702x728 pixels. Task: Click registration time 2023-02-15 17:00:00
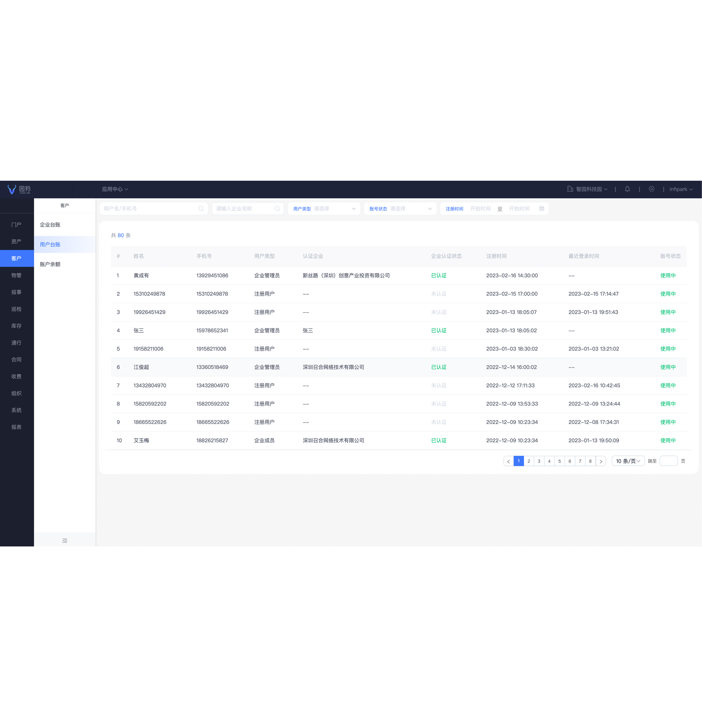[x=512, y=294]
